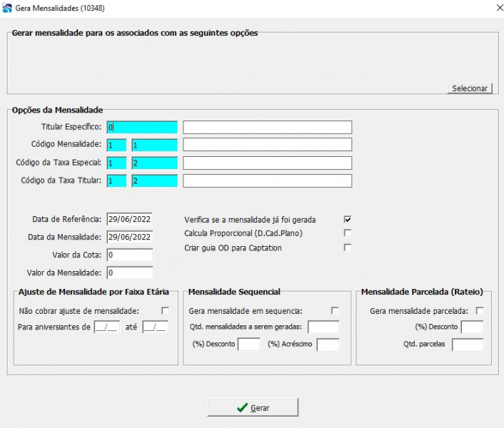Toggle 'Verifica se a mensalidade já foi gerada' checkbox
The height and width of the screenshot is (428, 504).
348,219
